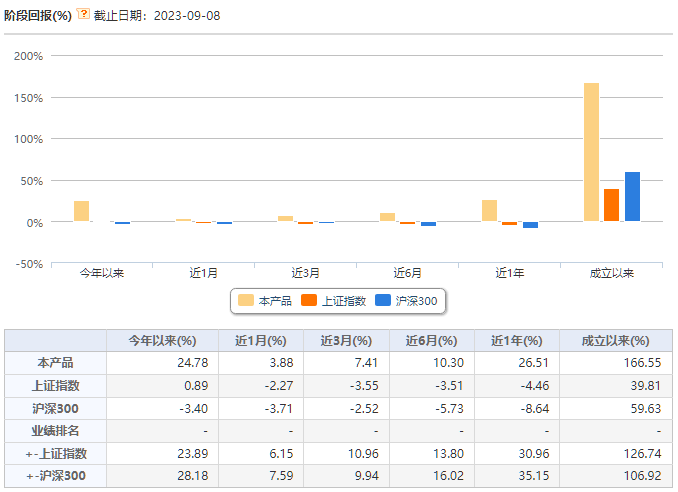Click the tall 成立以来 本产品 bar
Screen dimensions: 678x492
591,152
